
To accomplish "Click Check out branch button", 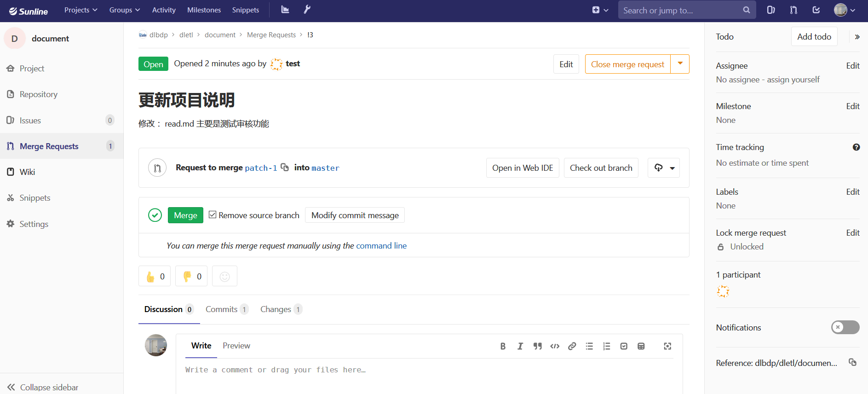I will tap(601, 168).
